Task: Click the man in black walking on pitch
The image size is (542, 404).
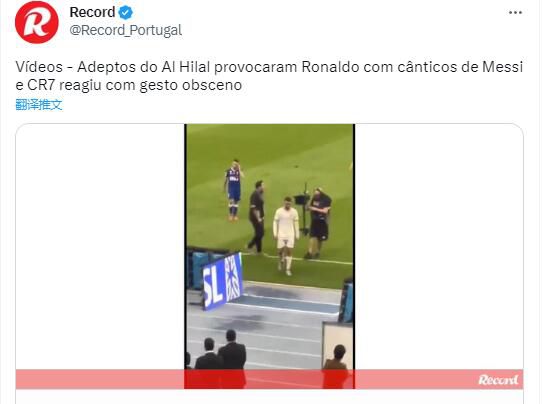Action: (256, 217)
